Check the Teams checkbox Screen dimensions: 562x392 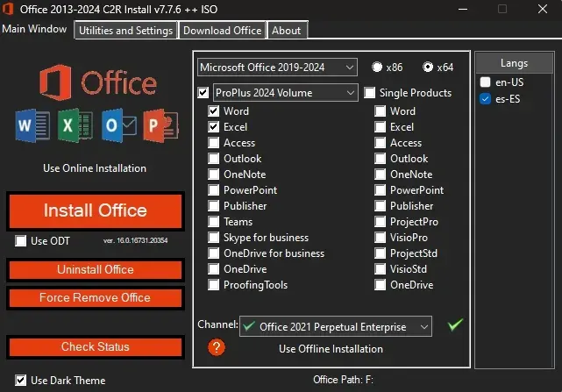tap(214, 222)
